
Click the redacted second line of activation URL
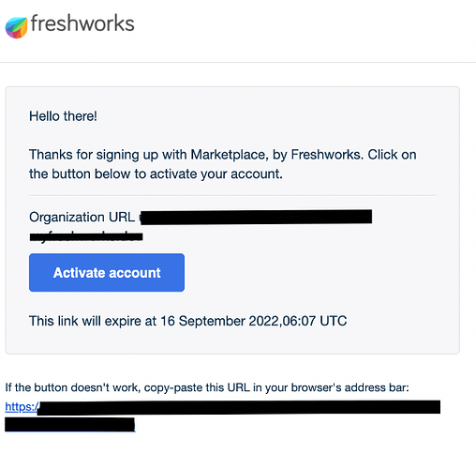click(x=69, y=425)
